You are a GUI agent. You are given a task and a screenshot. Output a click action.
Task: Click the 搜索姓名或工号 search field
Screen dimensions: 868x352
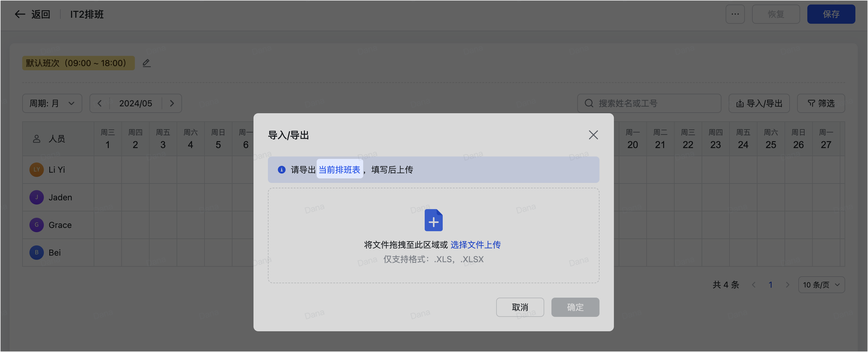point(649,103)
